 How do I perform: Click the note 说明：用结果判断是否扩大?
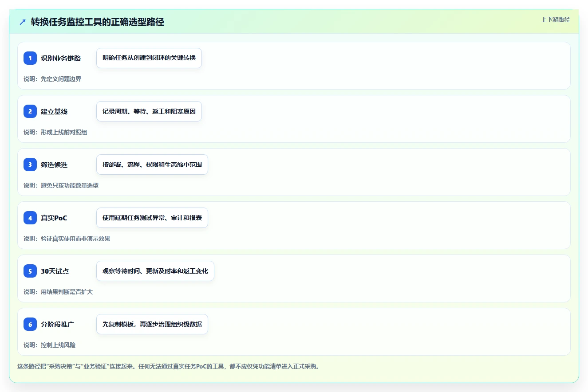pyautogui.click(x=58, y=292)
